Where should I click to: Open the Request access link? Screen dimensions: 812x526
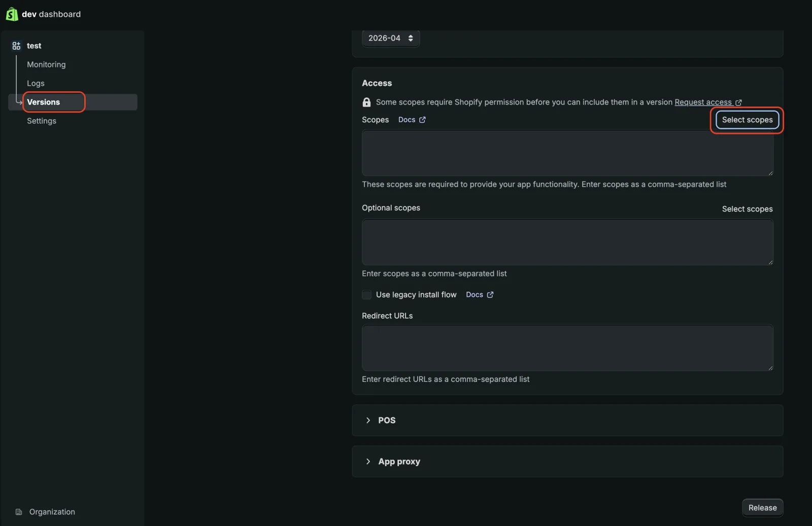pos(703,102)
